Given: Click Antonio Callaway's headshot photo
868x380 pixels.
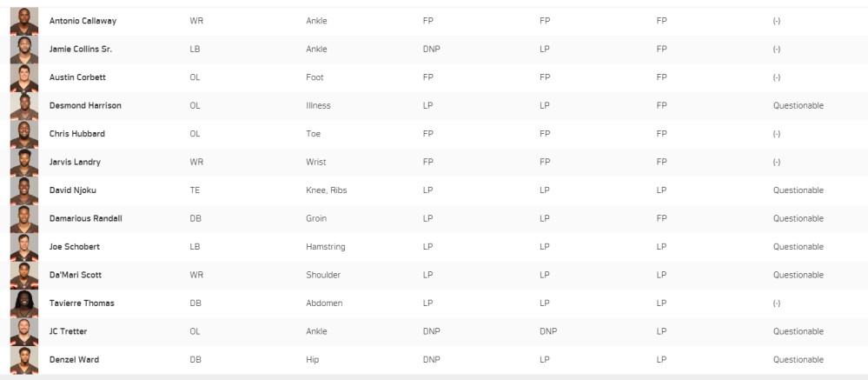Looking at the screenshot, I should click(x=24, y=21).
